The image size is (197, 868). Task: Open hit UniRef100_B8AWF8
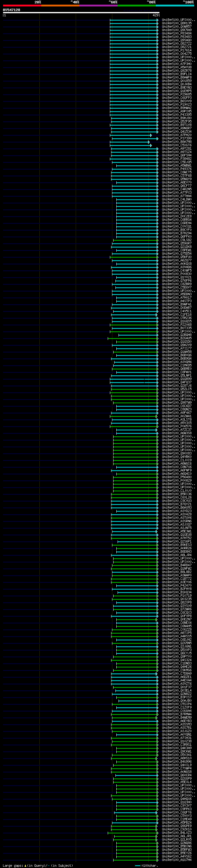(x=177, y=78)
